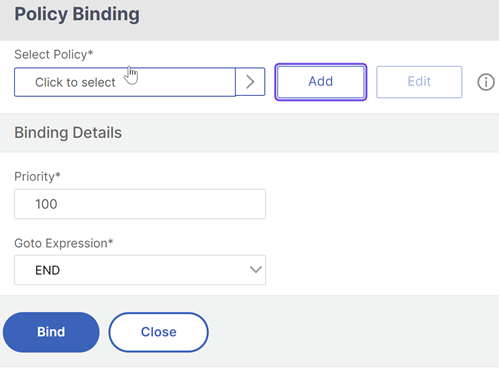Click the info icon beside Edit
Viewport: 500px width, 376px height.
pyautogui.click(x=486, y=82)
